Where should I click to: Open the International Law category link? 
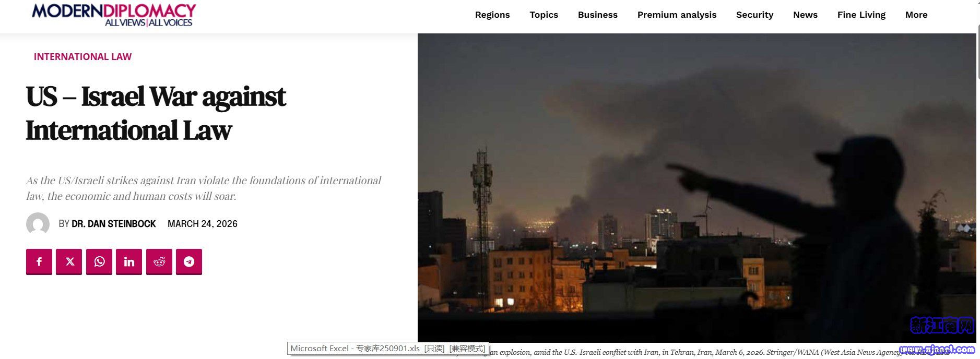[x=82, y=57]
